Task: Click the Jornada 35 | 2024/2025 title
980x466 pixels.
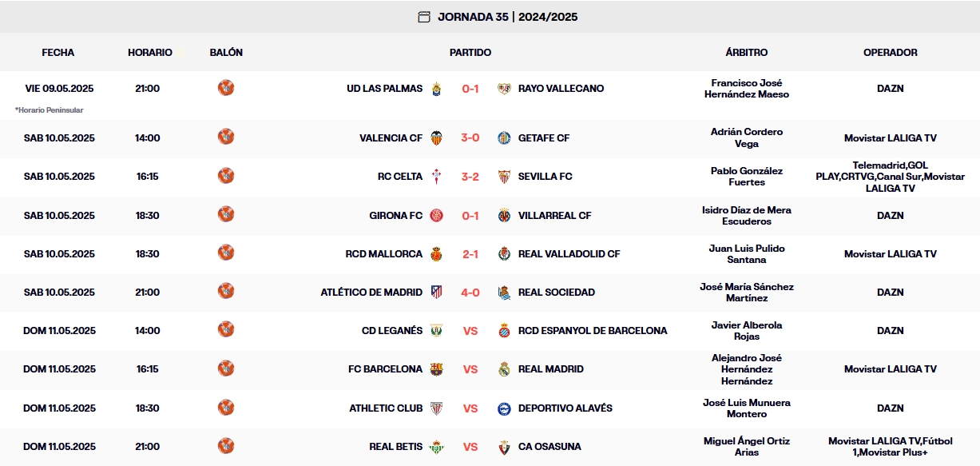Action: (507, 17)
